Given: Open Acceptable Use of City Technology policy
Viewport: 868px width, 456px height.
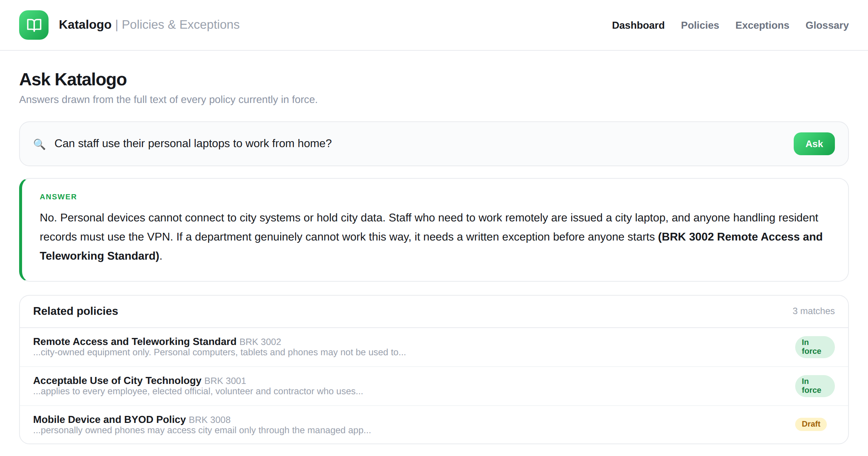Looking at the screenshot, I should pyautogui.click(x=117, y=380).
